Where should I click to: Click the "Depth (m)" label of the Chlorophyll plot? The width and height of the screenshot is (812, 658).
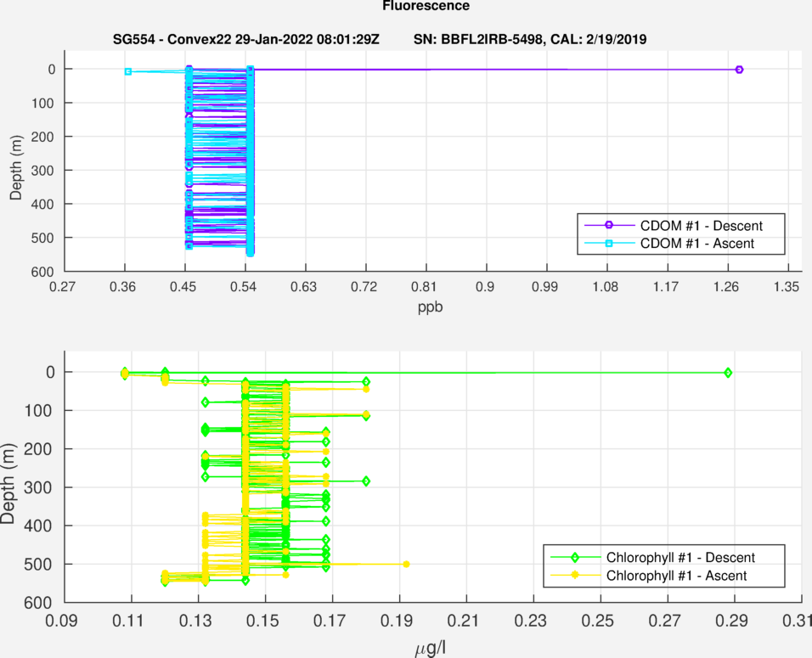(8, 484)
